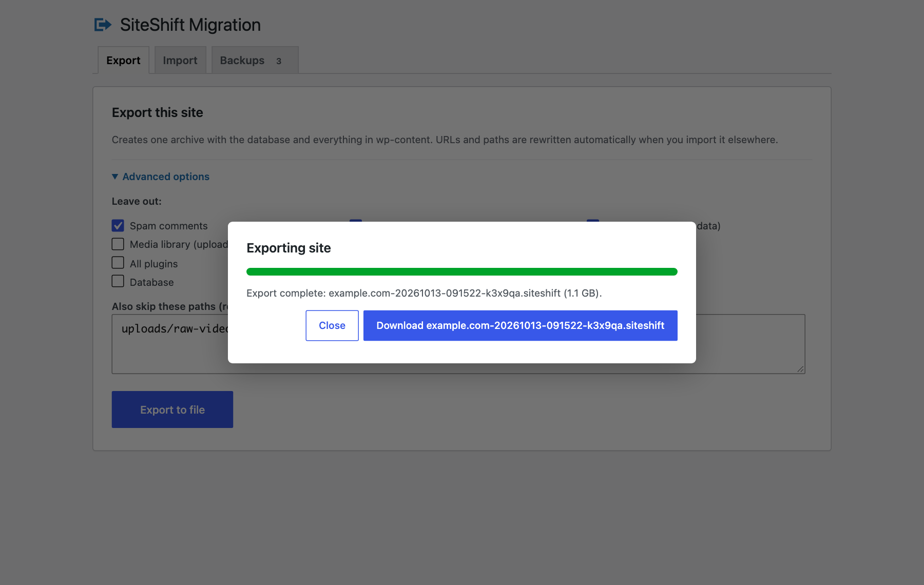Click the Also skip these paths label
Viewport: 924px width, 585px height.
(170, 306)
